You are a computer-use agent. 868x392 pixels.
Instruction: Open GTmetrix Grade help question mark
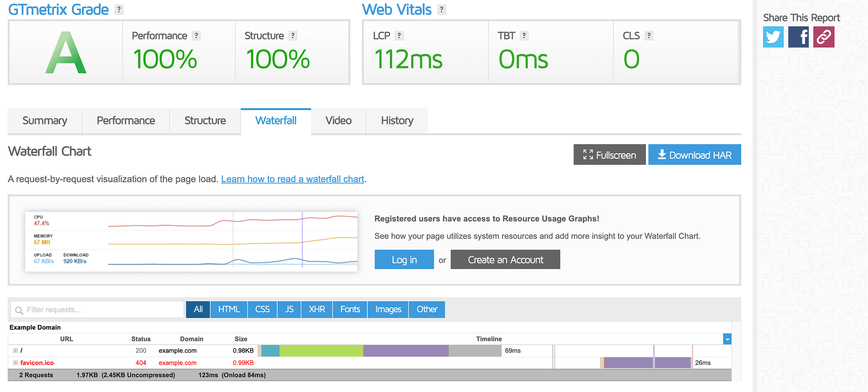119,9
